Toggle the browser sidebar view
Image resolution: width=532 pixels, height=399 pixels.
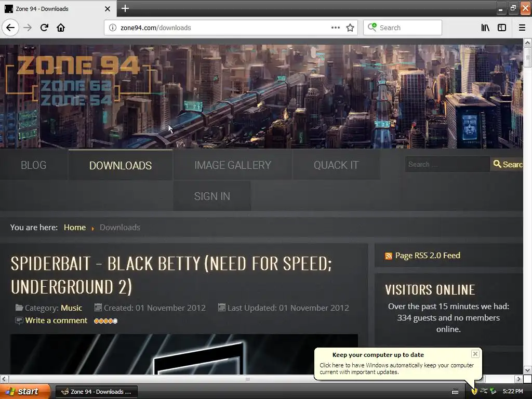click(x=502, y=28)
